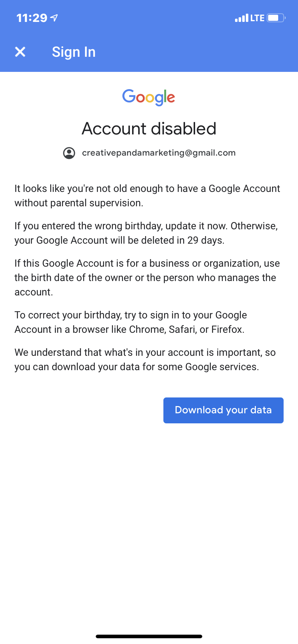This screenshot has width=298, height=644.
Task: Tap the parental supervision paragraph
Action: (x=147, y=196)
